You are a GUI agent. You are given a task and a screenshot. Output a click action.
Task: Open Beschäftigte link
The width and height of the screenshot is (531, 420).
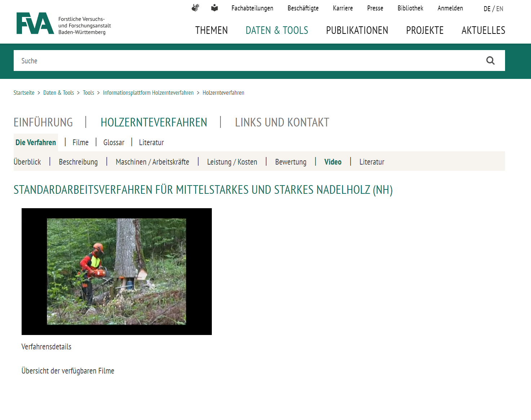[x=303, y=8]
